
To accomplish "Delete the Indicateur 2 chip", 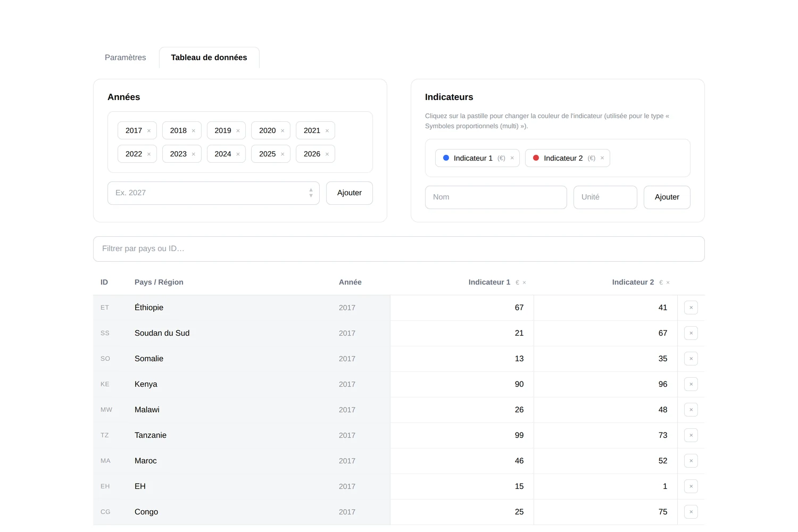I will [602, 158].
